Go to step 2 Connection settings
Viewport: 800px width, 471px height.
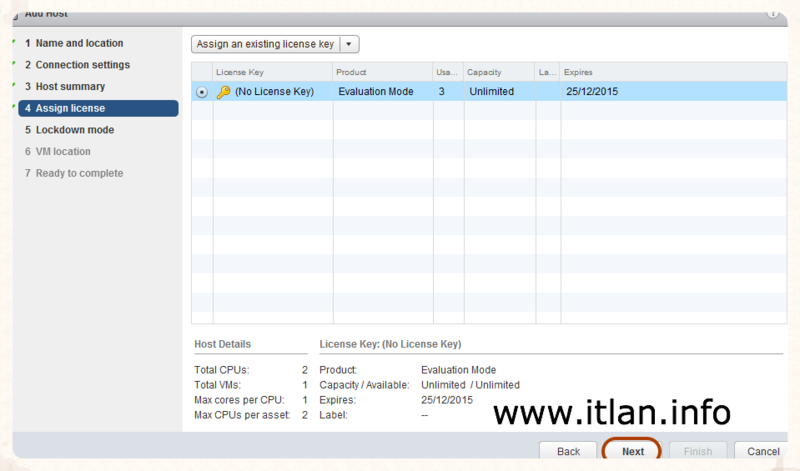[x=82, y=65]
